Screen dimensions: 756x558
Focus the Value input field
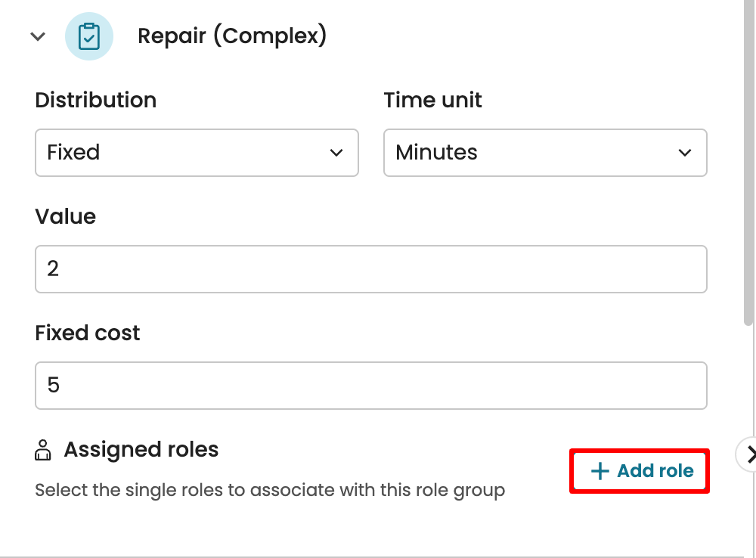coord(370,269)
